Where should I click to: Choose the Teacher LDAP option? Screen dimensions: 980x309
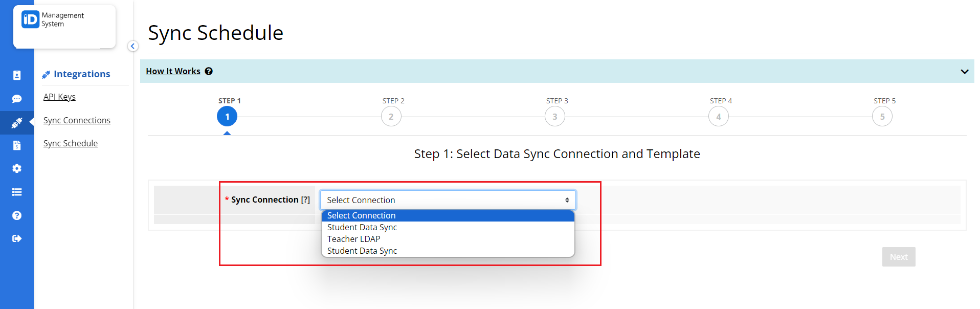448,239
